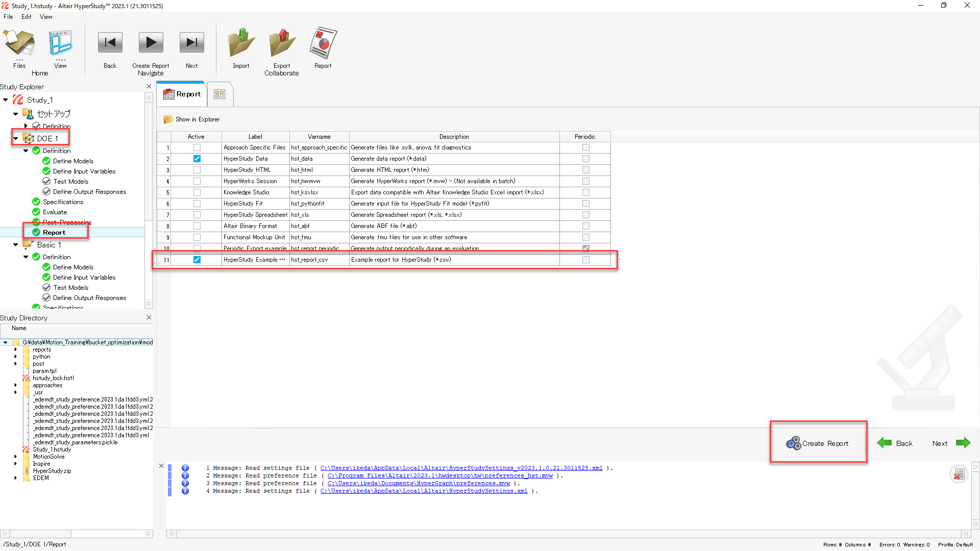Click the Create Report button at bottom

818,443
